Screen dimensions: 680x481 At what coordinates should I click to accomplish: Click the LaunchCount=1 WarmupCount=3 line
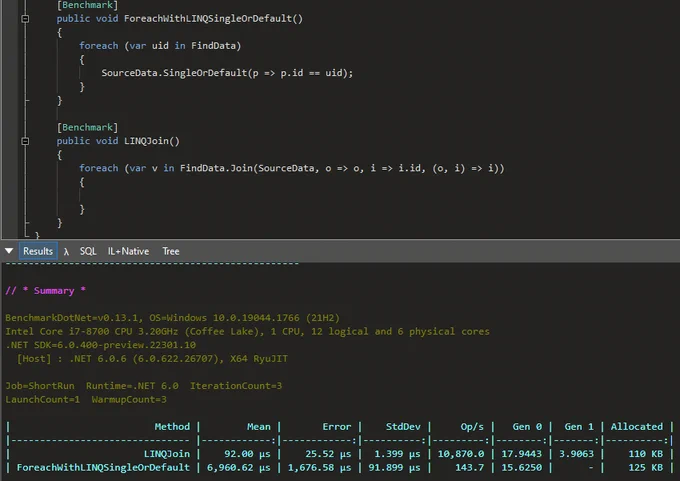tap(86, 399)
